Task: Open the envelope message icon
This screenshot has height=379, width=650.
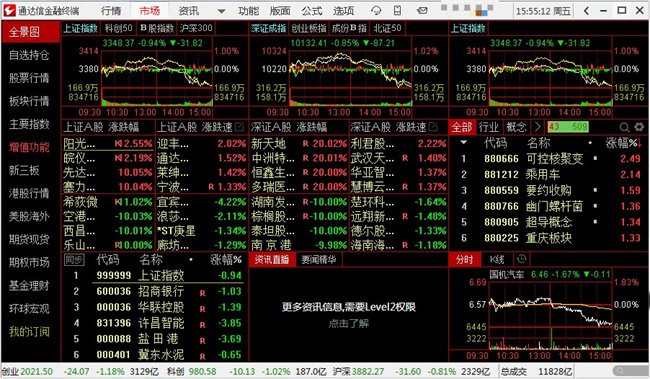Action: point(422,10)
